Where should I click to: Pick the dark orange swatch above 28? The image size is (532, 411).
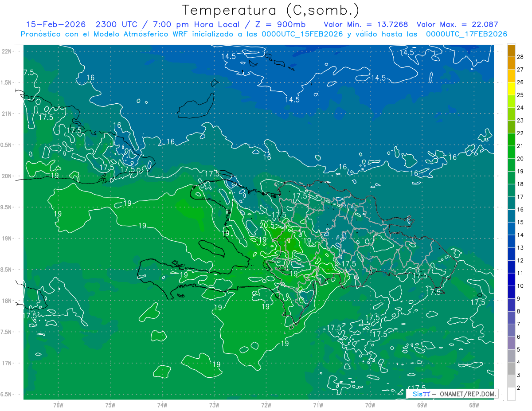(511, 51)
